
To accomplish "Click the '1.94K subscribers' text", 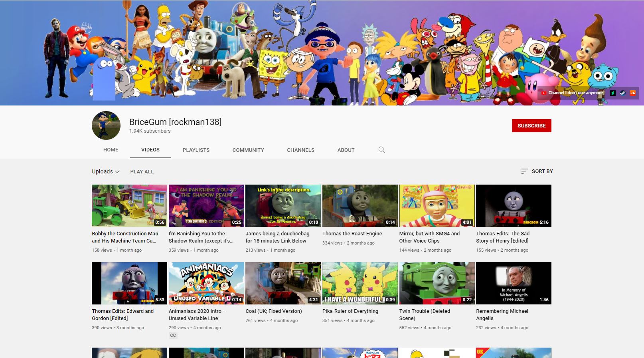I will 150,131.
